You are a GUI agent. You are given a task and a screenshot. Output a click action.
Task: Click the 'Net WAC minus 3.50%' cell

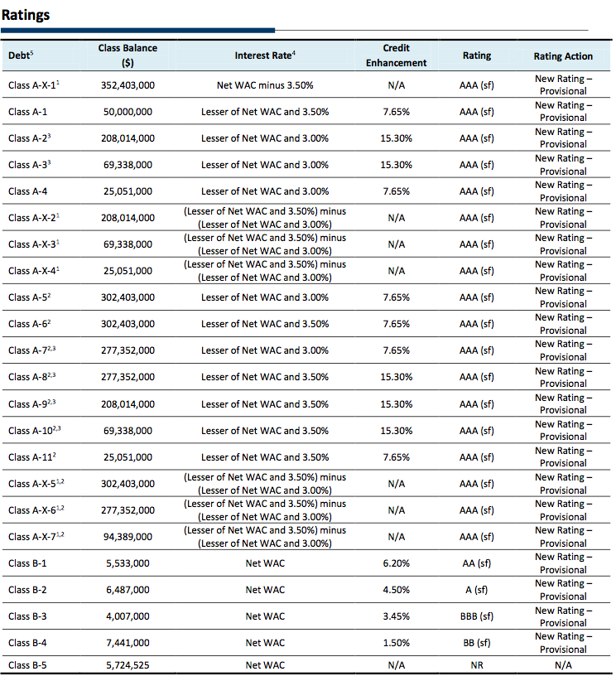pos(265,85)
